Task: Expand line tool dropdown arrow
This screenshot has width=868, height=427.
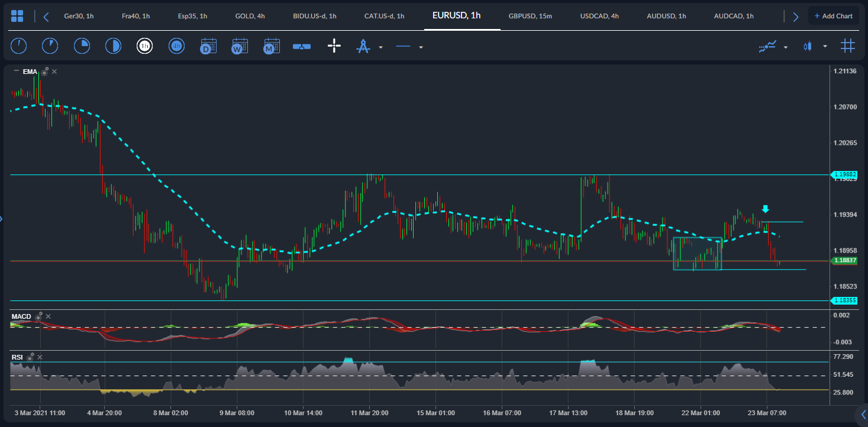Action: pos(421,47)
